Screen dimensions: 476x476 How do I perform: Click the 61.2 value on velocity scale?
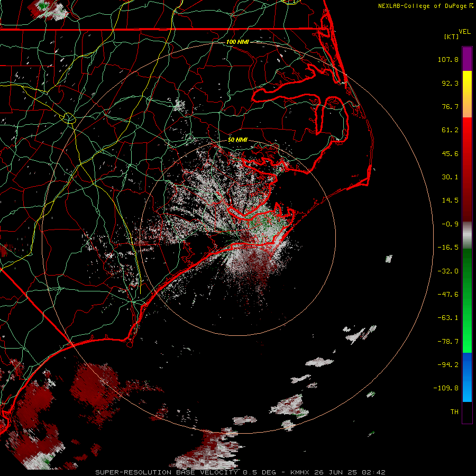coord(450,130)
